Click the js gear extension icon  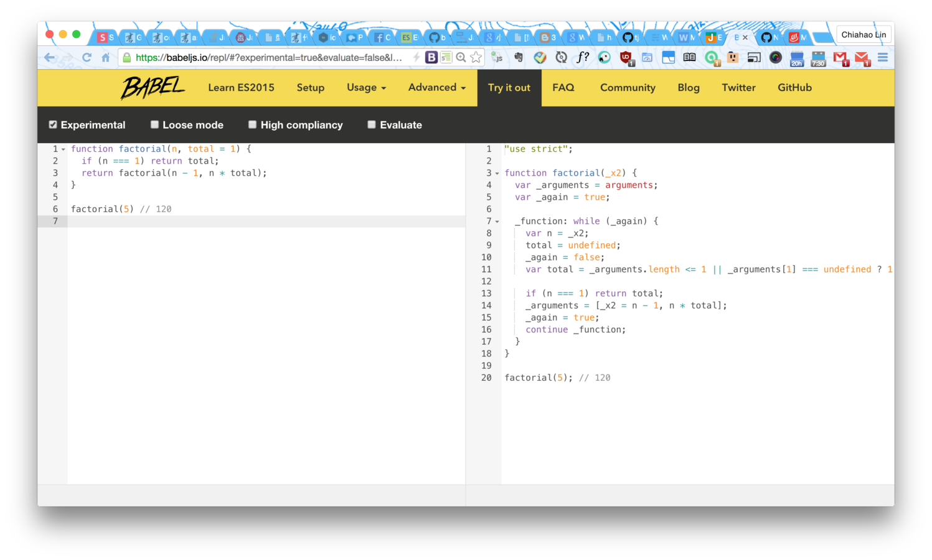497,57
